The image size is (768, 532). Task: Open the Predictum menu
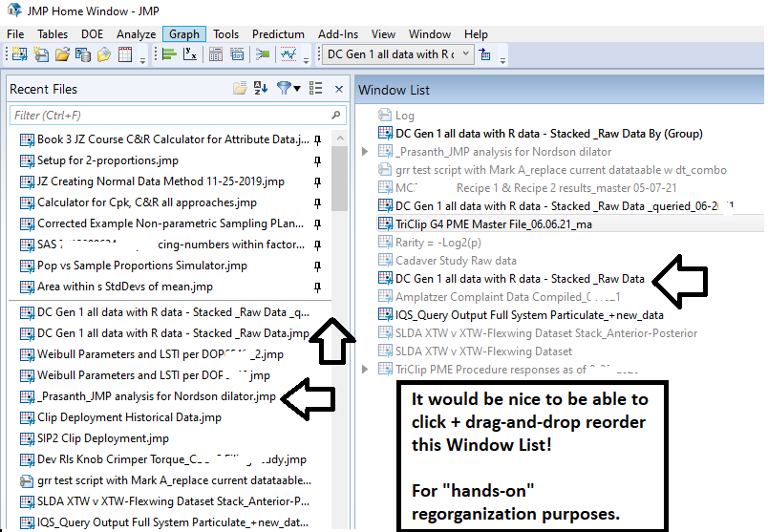point(278,34)
